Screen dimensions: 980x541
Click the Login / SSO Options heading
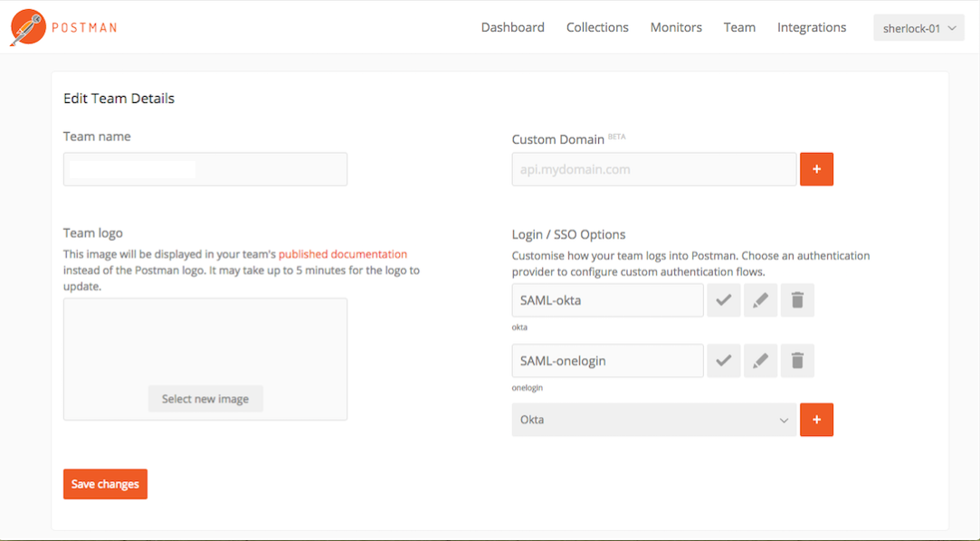(x=569, y=234)
